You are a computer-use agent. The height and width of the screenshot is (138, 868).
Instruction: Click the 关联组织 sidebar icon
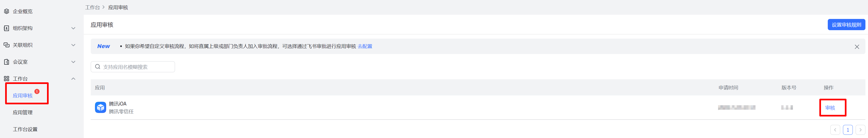(6, 45)
